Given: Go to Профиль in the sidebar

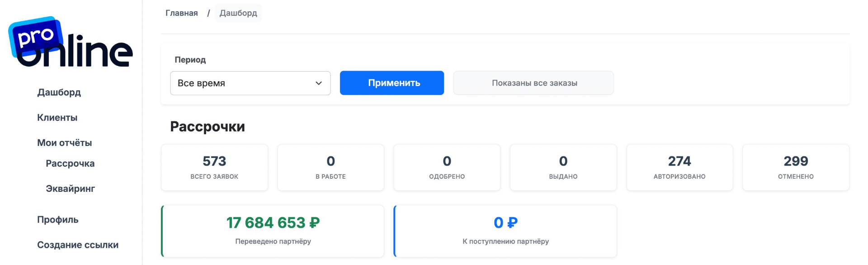Looking at the screenshot, I should 57,219.
